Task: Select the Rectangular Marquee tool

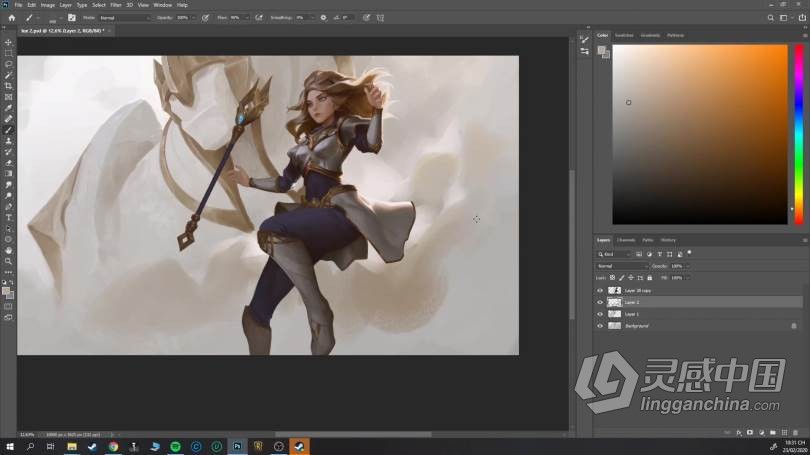Action: click(8, 53)
